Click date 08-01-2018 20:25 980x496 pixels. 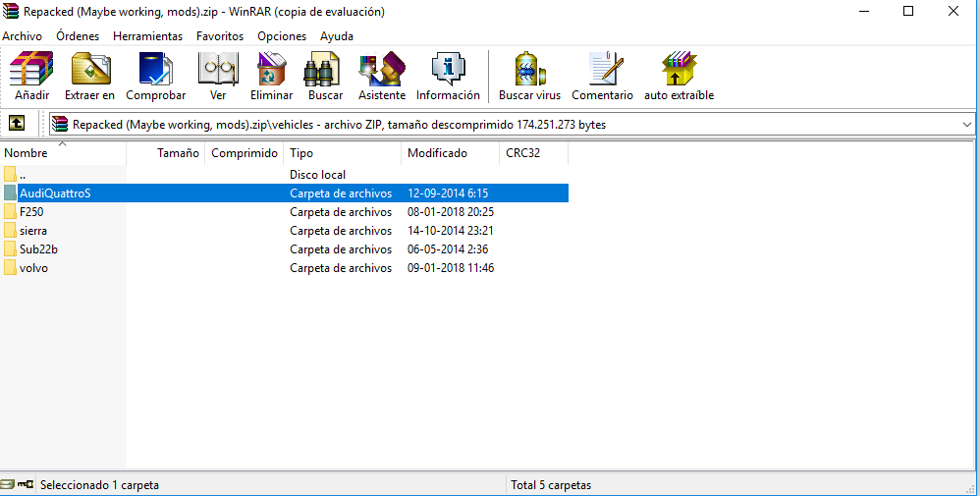(x=451, y=212)
